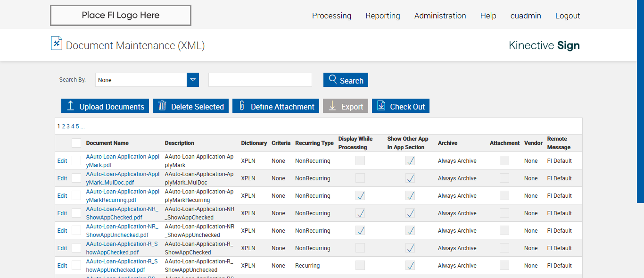Click the paperclip Define Attachment icon
This screenshot has height=278, width=644.
pos(242,106)
